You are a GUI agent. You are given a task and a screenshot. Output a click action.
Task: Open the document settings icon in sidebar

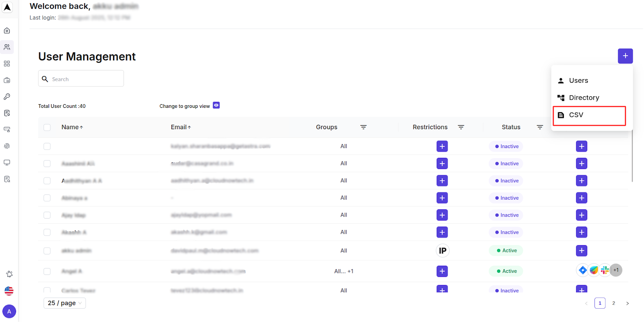pos(7,113)
